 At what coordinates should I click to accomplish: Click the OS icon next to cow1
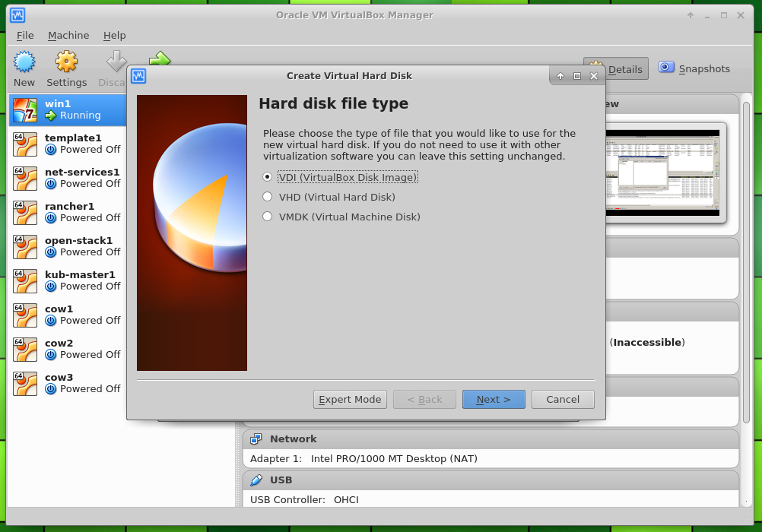(x=25, y=315)
